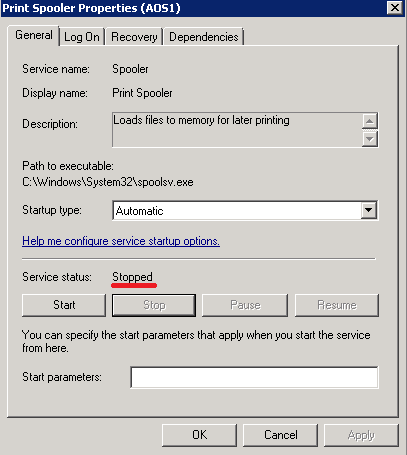Click inside the Description text box
The height and width of the screenshot is (455, 407).
(x=237, y=130)
